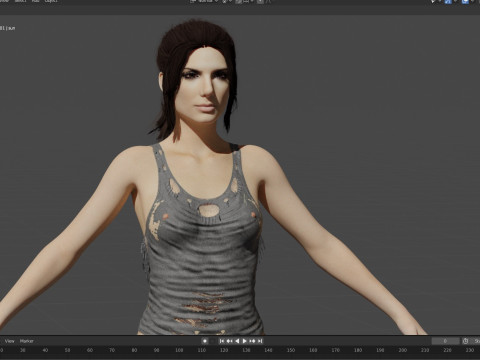Jump to the next keyframe
This screenshot has height=360, width=480.
(x=252, y=341)
